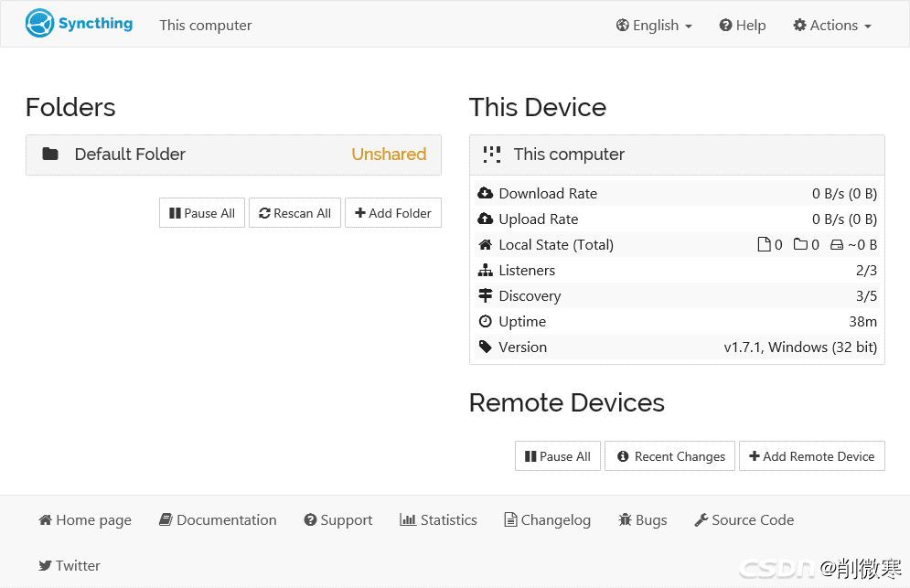Click the This computer device identicon
The width and height of the screenshot is (910, 588).
[491, 155]
